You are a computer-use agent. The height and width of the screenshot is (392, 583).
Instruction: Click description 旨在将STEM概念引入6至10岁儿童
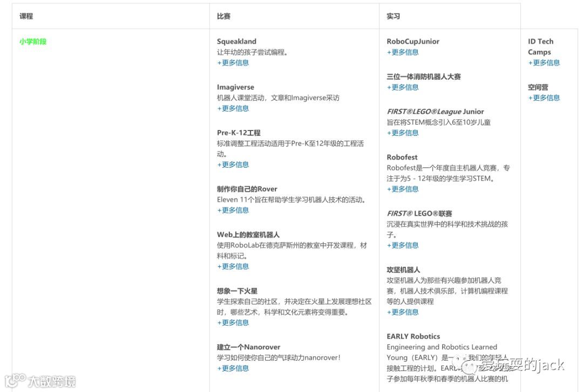pos(439,122)
